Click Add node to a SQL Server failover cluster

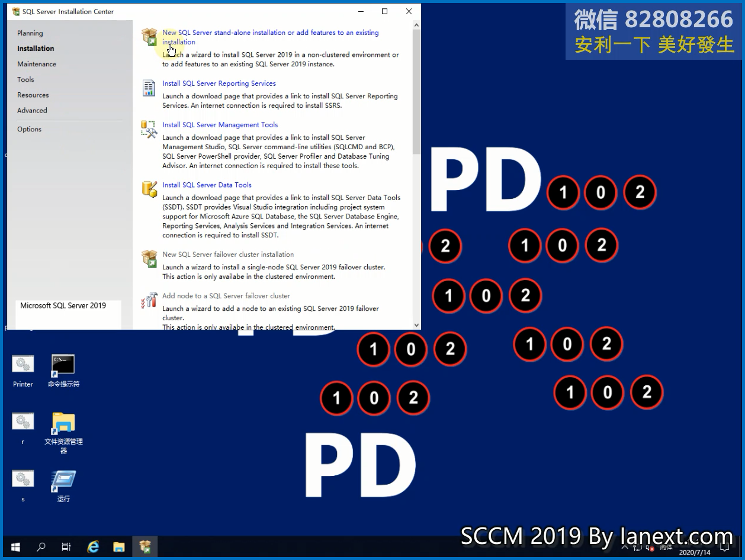(x=226, y=296)
